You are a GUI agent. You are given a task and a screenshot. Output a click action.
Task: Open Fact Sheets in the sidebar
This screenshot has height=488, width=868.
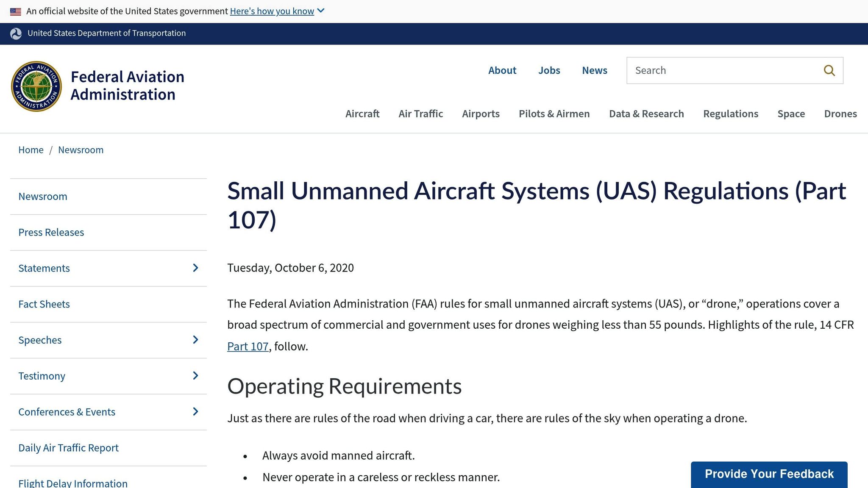(x=44, y=304)
